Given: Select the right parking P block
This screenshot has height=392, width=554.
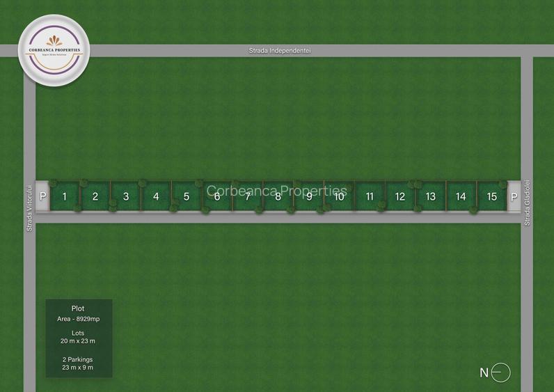Looking at the screenshot, I should point(514,196).
